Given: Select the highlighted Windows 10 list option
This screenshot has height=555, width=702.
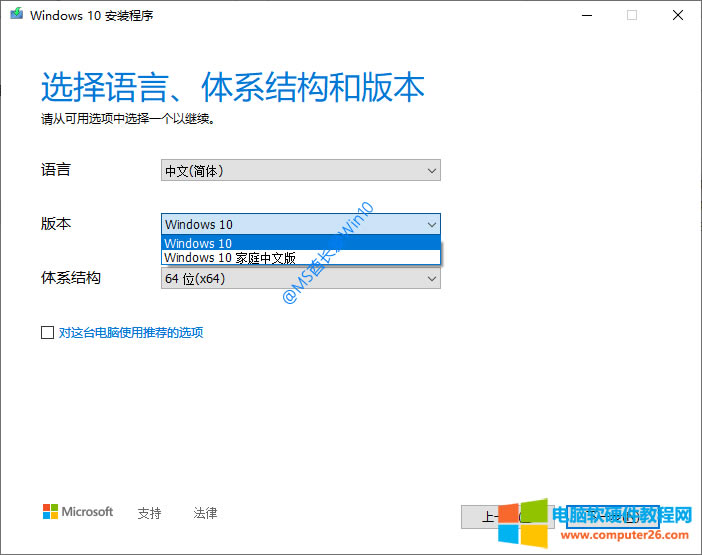Looking at the screenshot, I should pyautogui.click(x=300, y=243).
